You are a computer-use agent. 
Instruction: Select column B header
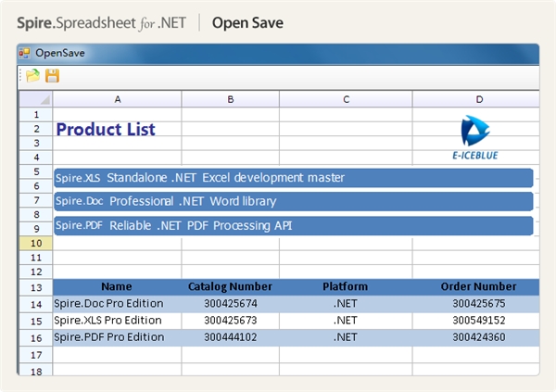pos(231,99)
